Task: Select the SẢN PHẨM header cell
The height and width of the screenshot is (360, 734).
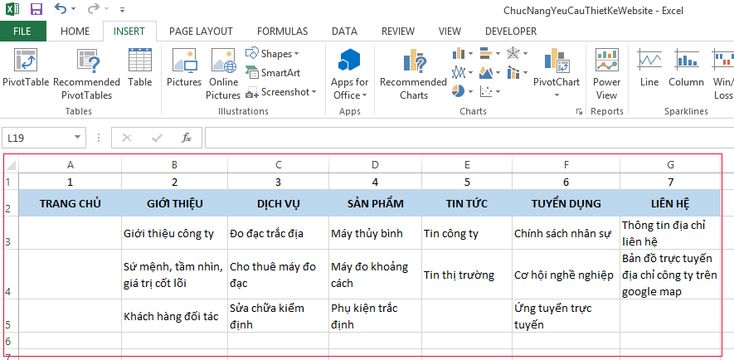Action: coord(374,203)
